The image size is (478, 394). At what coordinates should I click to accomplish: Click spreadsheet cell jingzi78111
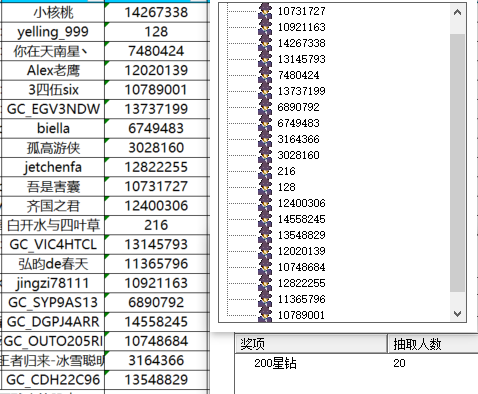[x=53, y=283]
